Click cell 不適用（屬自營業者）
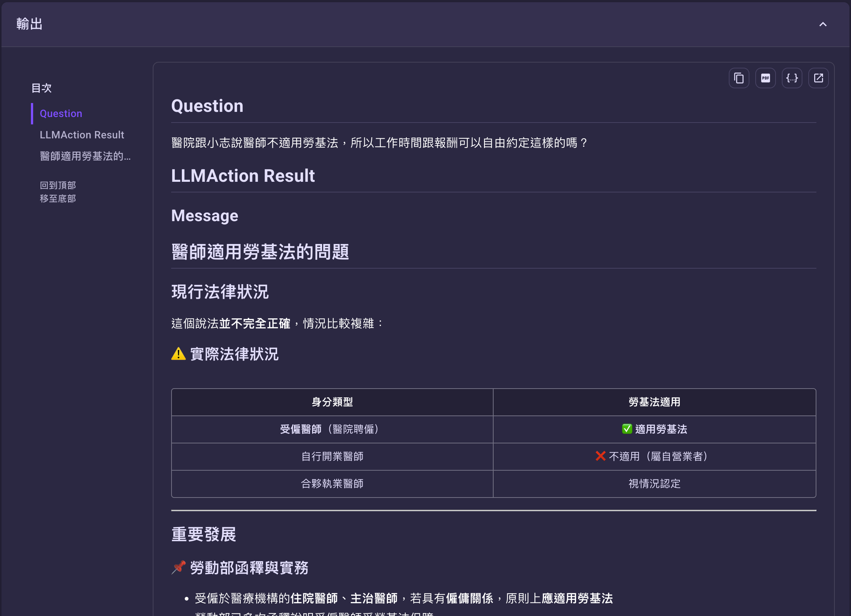 coord(654,457)
